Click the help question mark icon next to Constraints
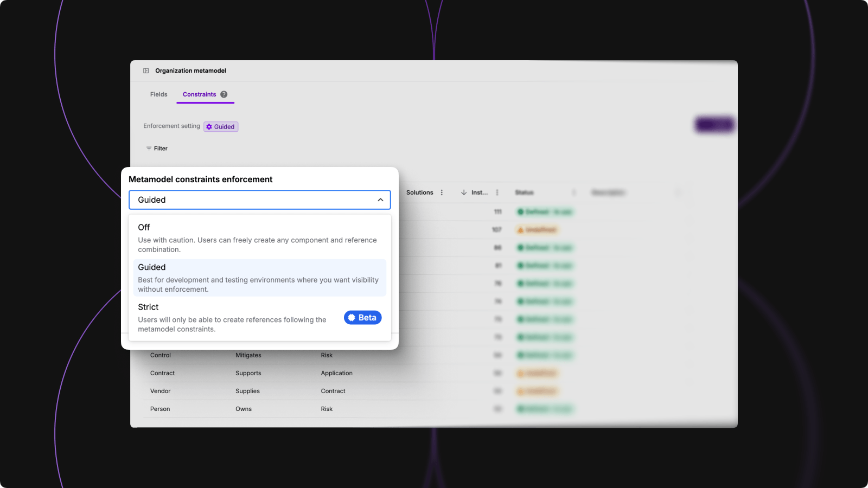Screen dimensions: 868x488 click(224, 94)
